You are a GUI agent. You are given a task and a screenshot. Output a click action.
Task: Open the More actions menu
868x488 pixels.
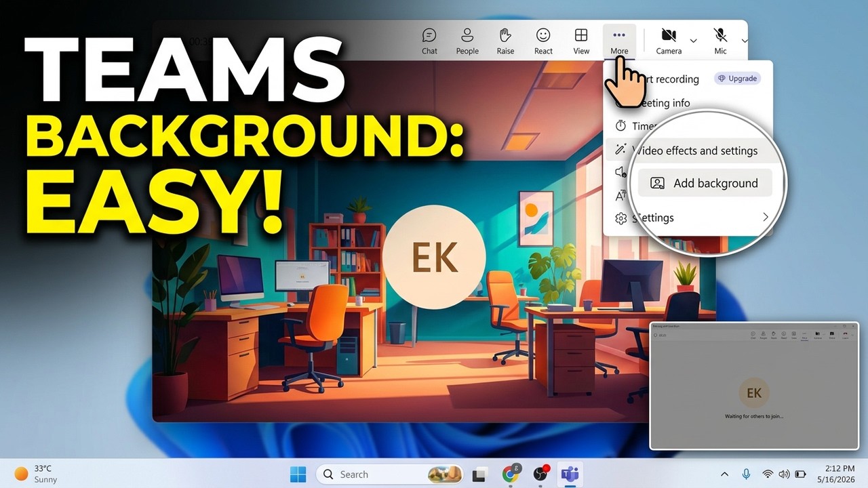[x=619, y=41]
